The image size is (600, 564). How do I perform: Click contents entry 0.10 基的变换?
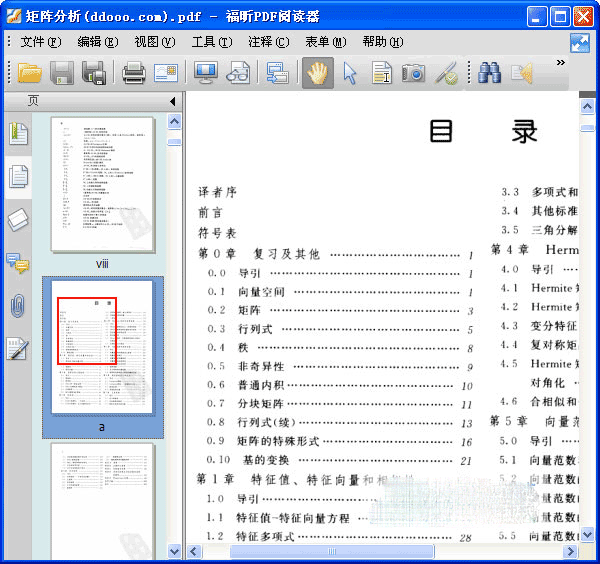pyautogui.click(x=341, y=460)
